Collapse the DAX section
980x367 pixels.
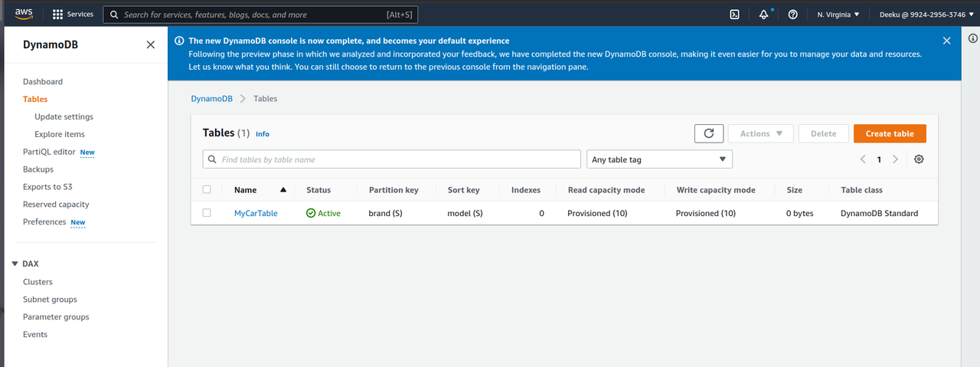15,264
